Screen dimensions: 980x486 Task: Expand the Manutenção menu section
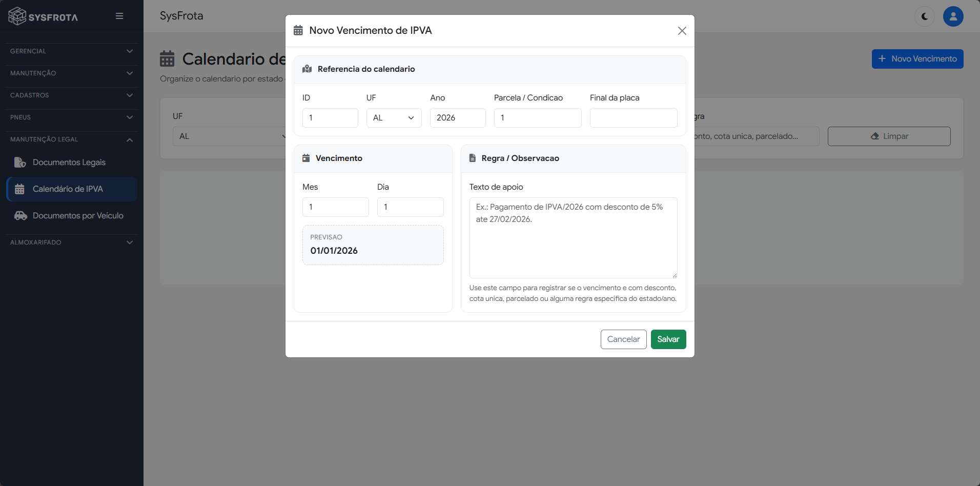71,73
